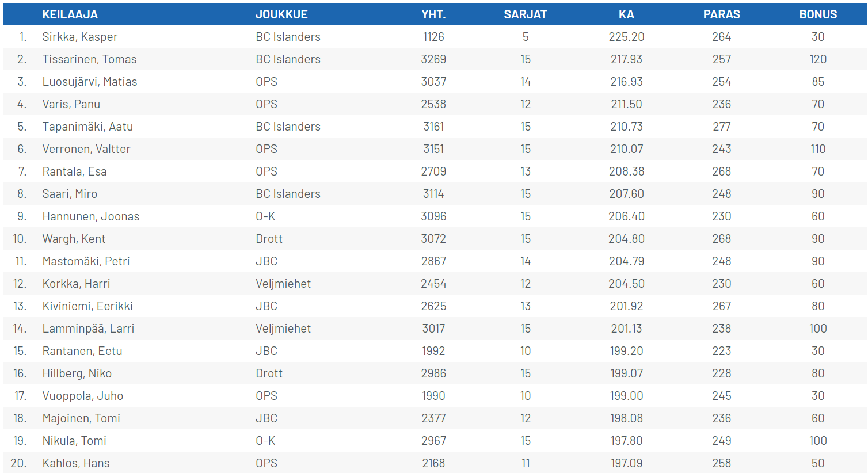Select Wargh, Kent player name
This screenshot has height=473, width=868.
tap(74, 239)
